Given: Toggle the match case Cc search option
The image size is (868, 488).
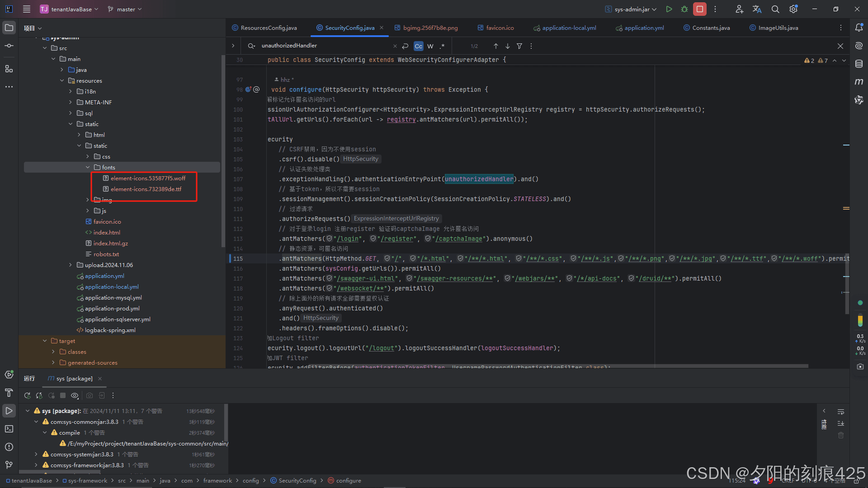Looking at the screenshot, I should tap(419, 46).
